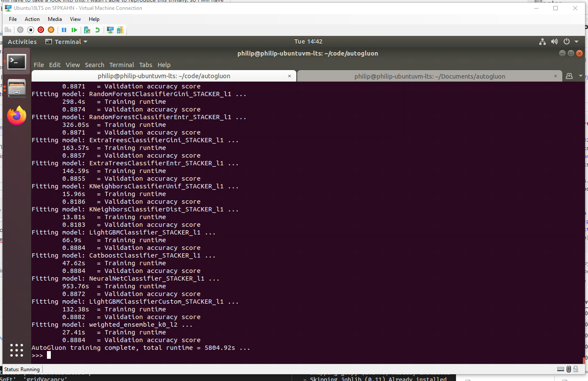Viewport: 588px width, 381px height.
Task: Open the terminal's View menu
Action: click(73, 65)
